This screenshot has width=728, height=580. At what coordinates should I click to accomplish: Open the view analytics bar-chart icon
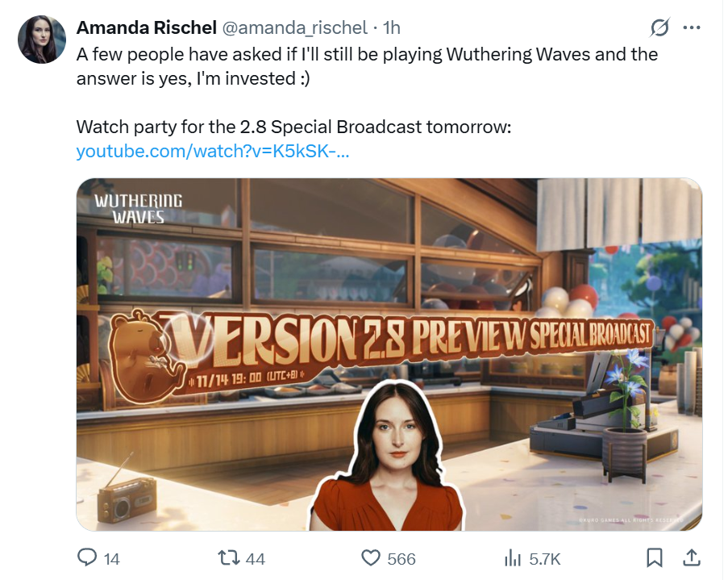pyautogui.click(x=513, y=557)
